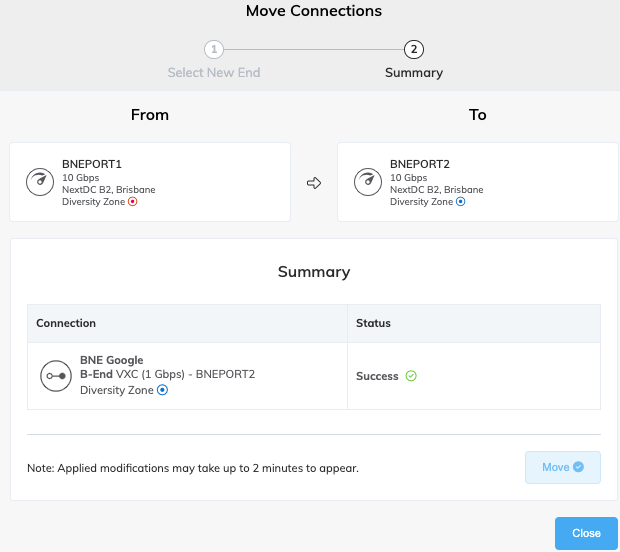This screenshot has width=620, height=552.
Task: Click the BNE Google connection name
Action: [111, 360]
